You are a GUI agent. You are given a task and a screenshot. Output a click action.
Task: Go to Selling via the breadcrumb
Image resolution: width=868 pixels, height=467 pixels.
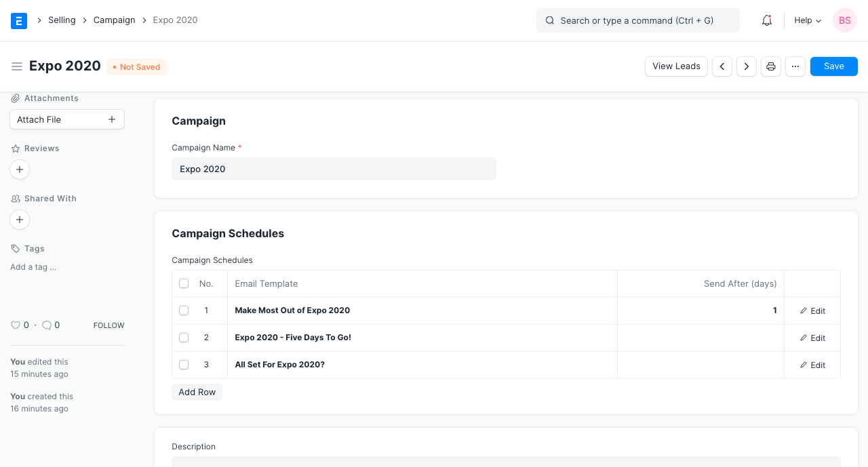coord(62,20)
